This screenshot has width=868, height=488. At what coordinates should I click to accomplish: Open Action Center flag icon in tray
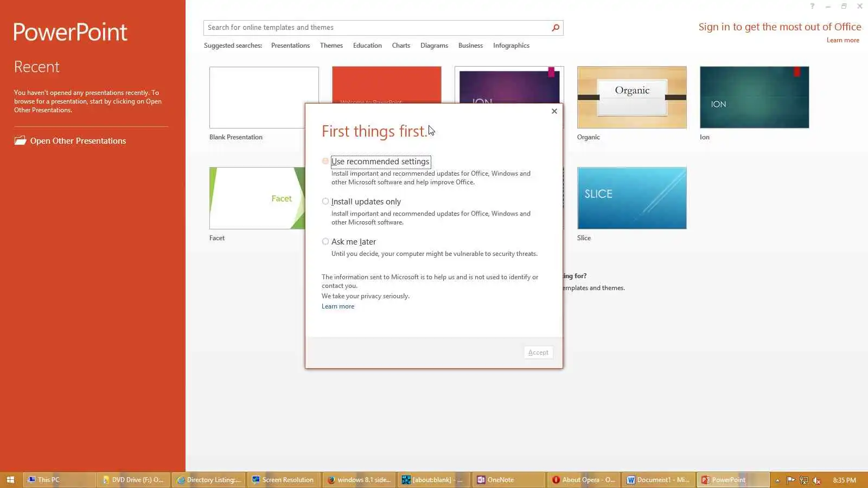click(790, 480)
